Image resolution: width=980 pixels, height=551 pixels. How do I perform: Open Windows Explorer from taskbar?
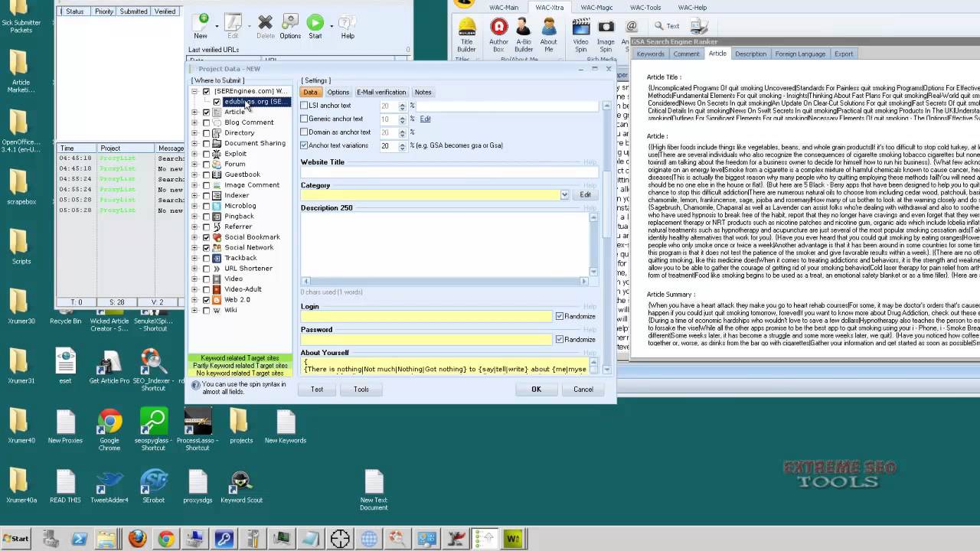click(108, 539)
